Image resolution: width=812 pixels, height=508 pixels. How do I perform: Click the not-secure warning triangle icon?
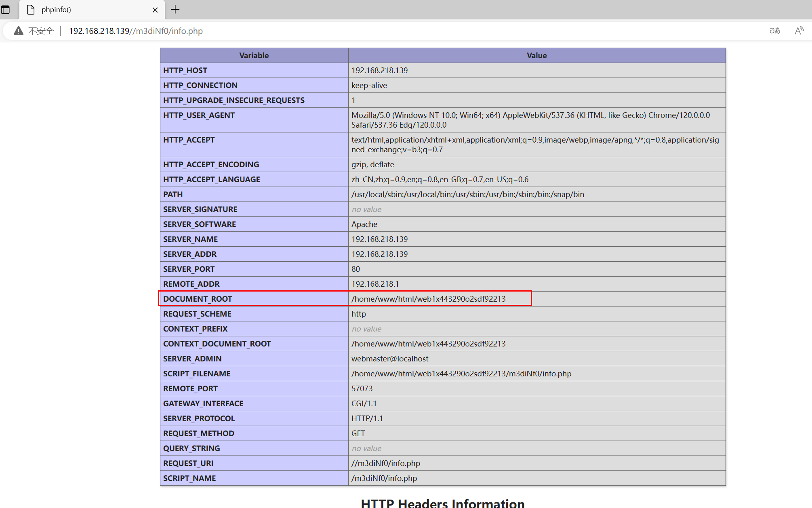tap(19, 31)
